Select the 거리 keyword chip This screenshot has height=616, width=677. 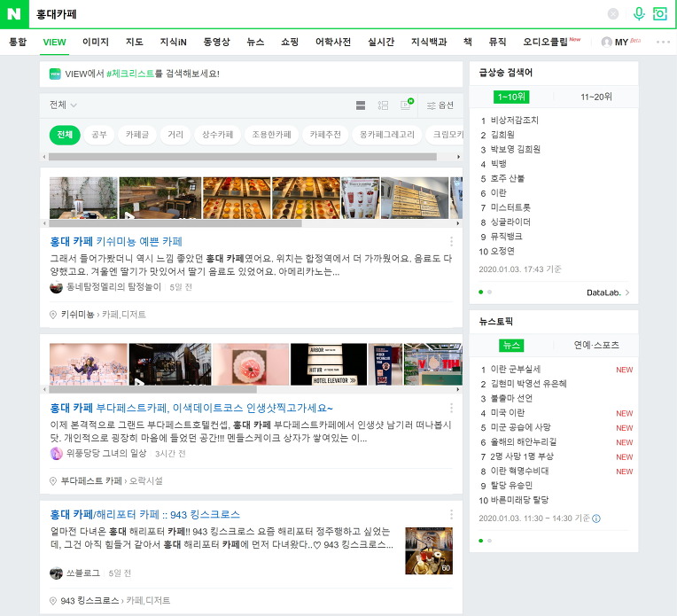pyautogui.click(x=175, y=135)
